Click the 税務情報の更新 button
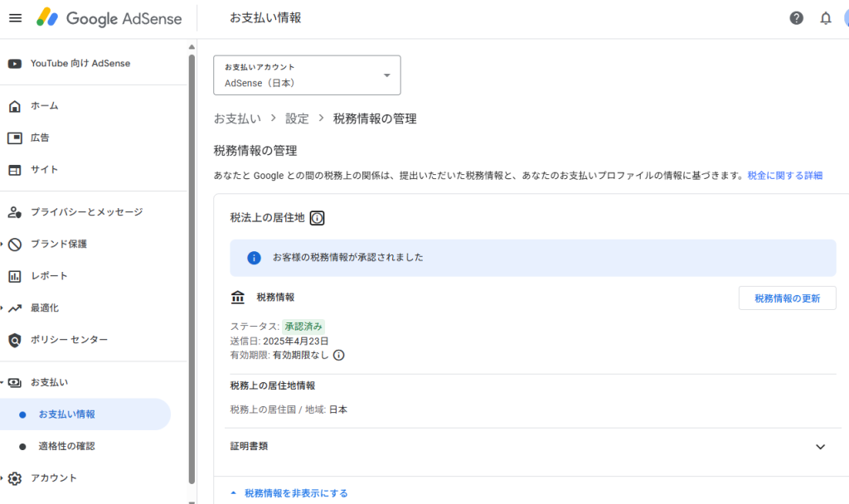 pyautogui.click(x=788, y=298)
